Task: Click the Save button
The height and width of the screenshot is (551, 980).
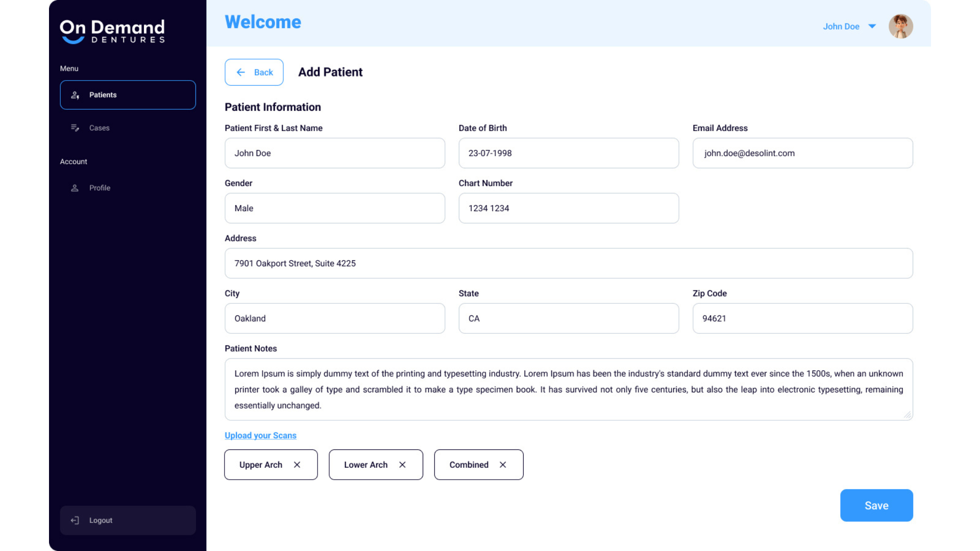Action: (x=876, y=505)
